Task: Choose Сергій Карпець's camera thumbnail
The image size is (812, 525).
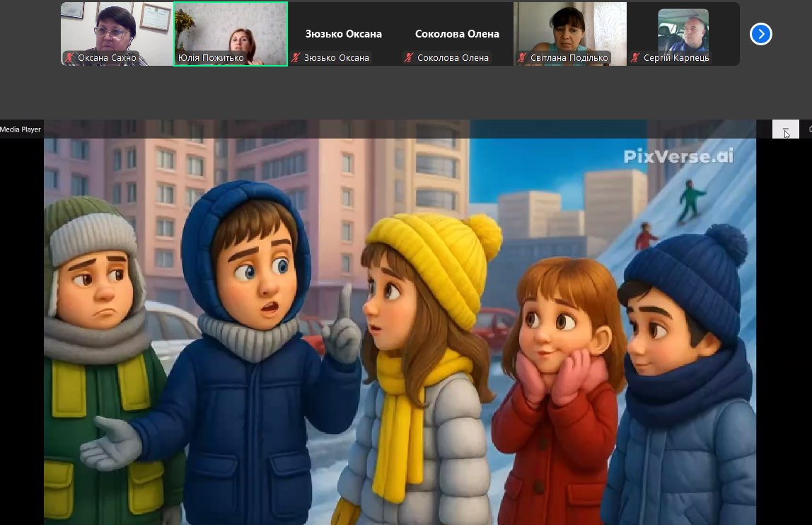Action: click(683, 30)
